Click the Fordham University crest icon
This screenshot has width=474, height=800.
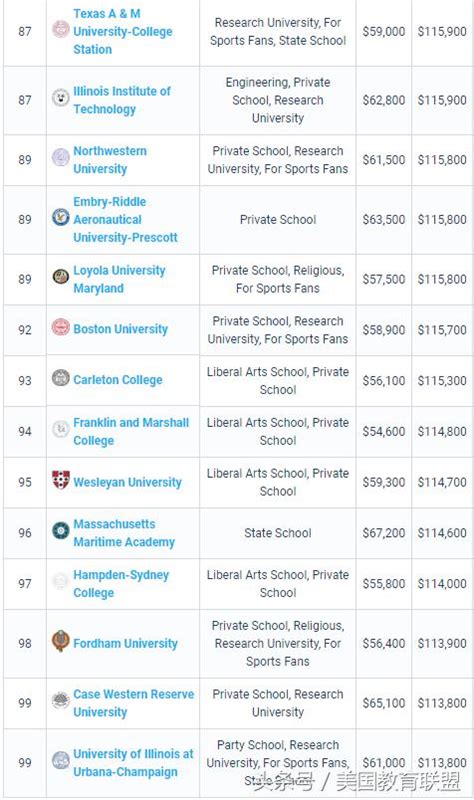click(x=61, y=641)
